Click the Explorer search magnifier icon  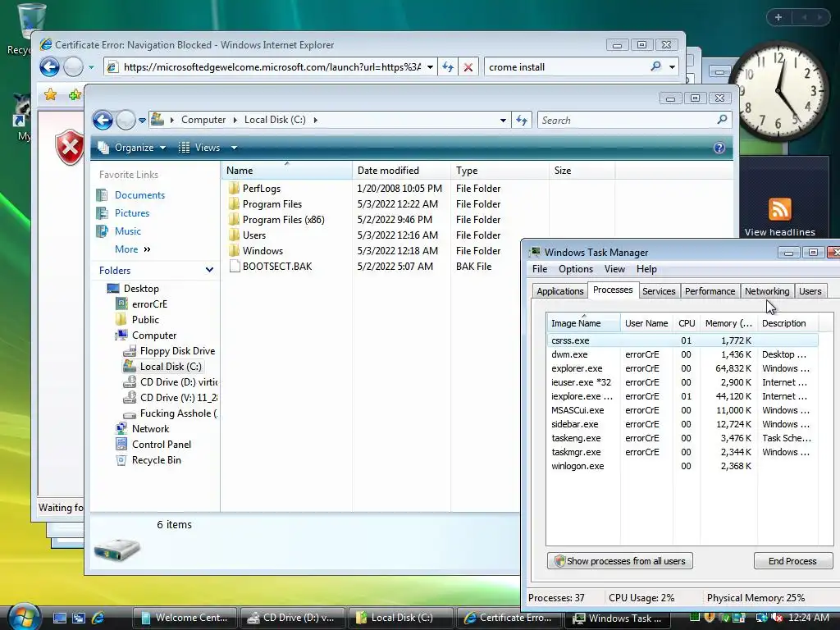click(722, 120)
